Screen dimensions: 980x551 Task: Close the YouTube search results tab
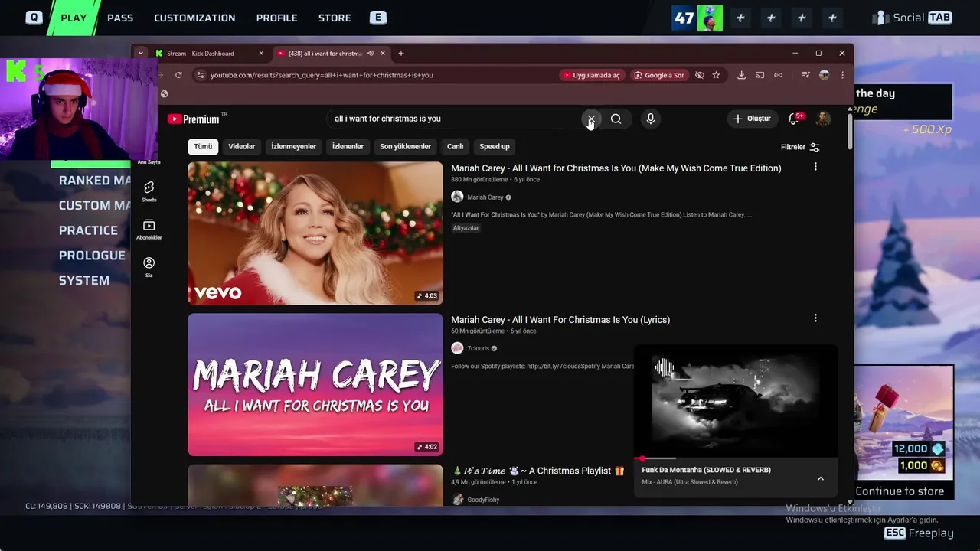pos(382,54)
